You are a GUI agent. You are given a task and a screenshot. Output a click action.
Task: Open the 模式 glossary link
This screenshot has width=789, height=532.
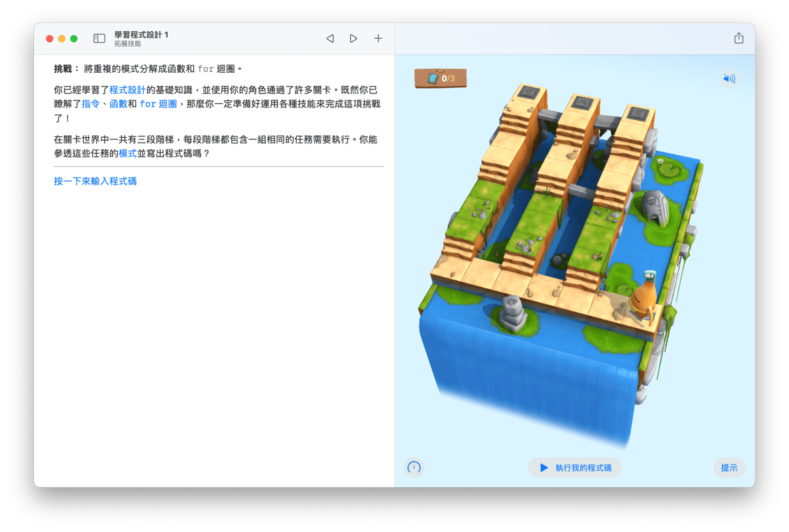coord(128,153)
